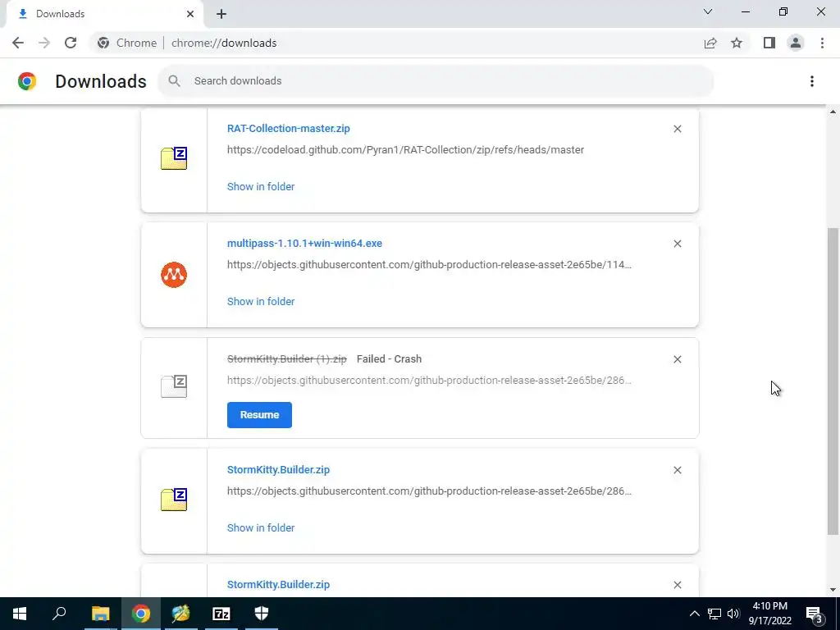This screenshot has height=630, width=840.
Task: Open the Downloads page more actions menu
Action: (x=811, y=81)
